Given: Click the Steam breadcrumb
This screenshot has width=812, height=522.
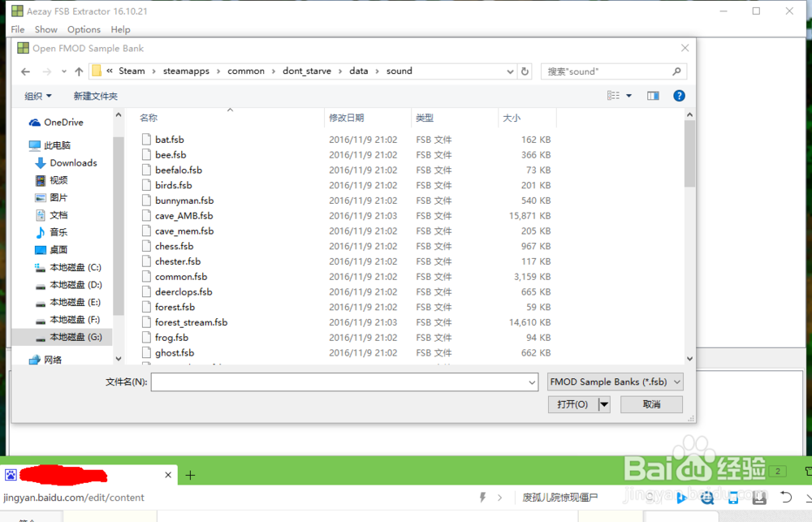Looking at the screenshot, I should click(x=132, y=71).
